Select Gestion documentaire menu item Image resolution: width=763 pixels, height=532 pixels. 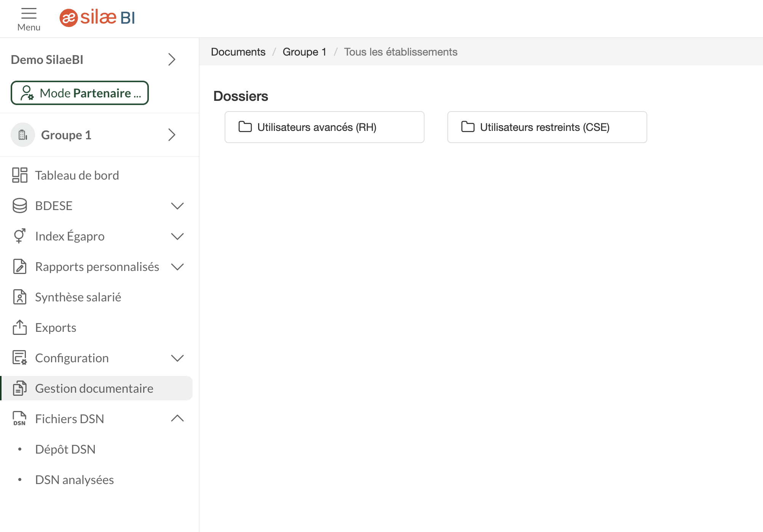(94, 389)
